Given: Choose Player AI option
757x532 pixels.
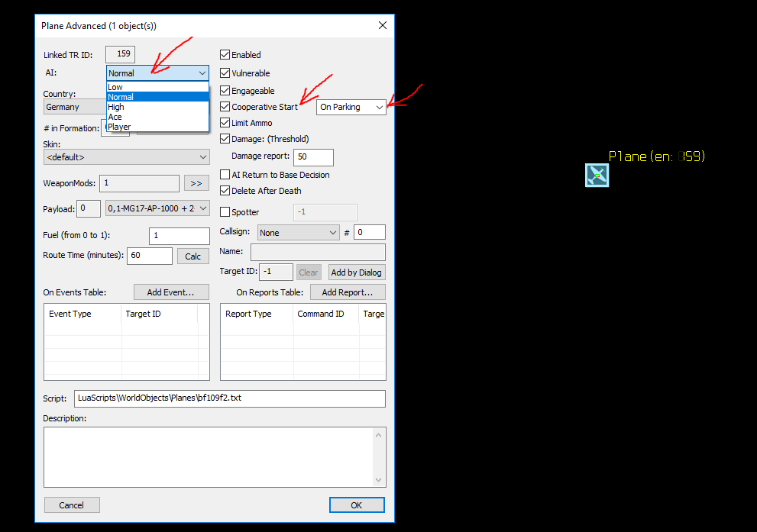Looking at the screenshot, I should point(157,127).
